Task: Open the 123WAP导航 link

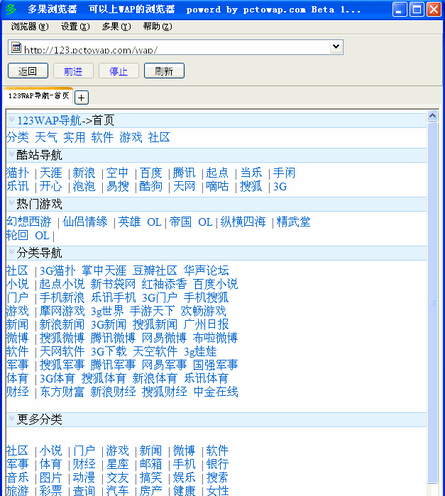Action: 49,120
